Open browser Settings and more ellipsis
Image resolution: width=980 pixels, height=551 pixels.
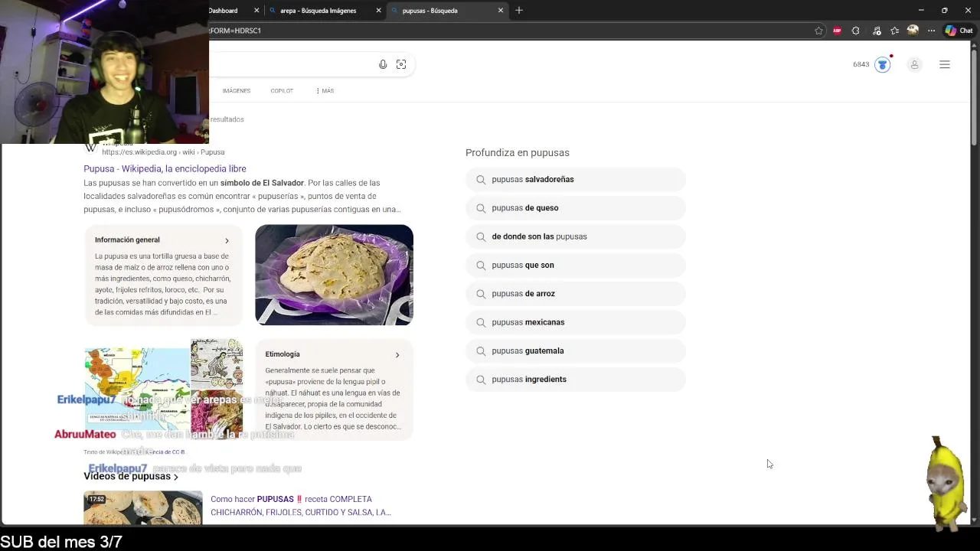click(931, 31)
